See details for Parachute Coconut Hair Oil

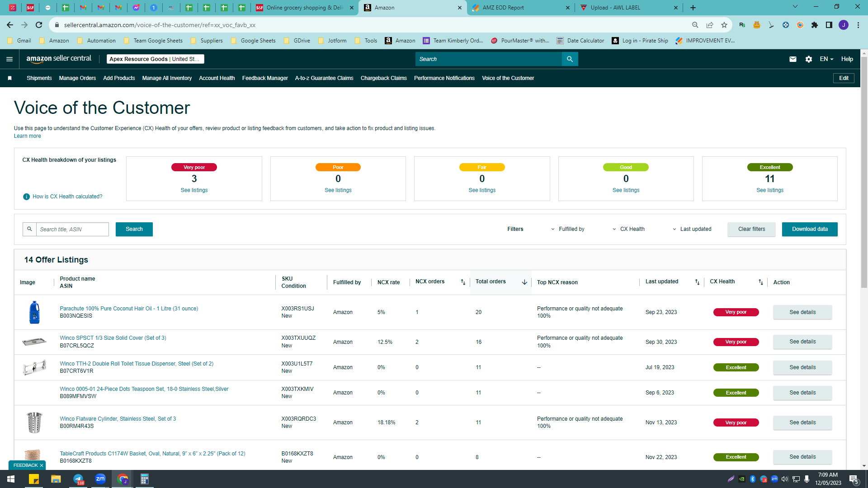[802, 312]
